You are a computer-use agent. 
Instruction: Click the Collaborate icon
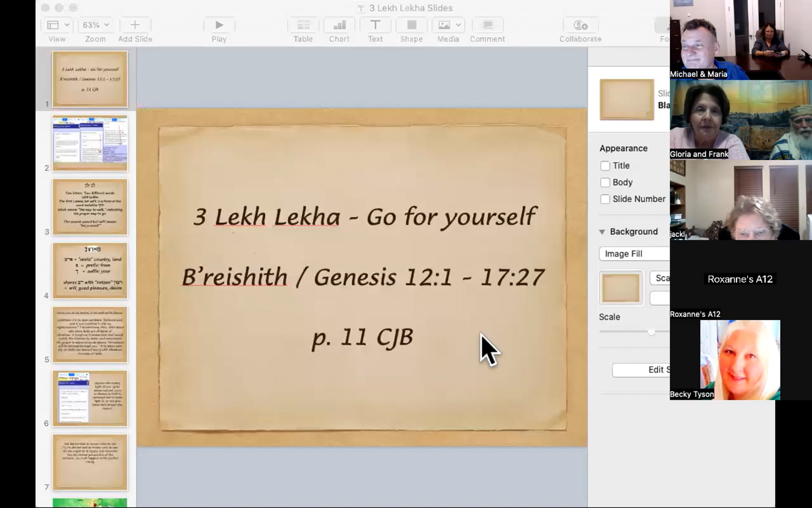tap(580, 25)
